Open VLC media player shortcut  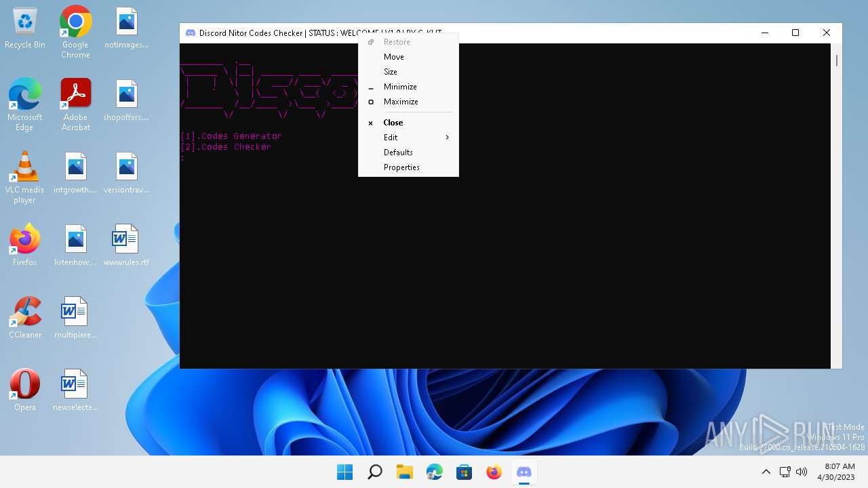[24, 178]
